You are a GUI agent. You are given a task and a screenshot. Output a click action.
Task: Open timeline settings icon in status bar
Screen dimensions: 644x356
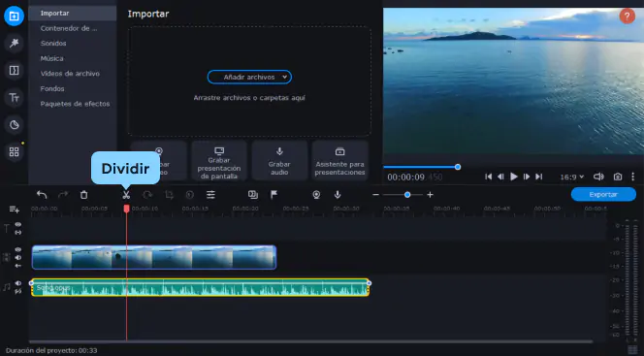coord(633,350)
